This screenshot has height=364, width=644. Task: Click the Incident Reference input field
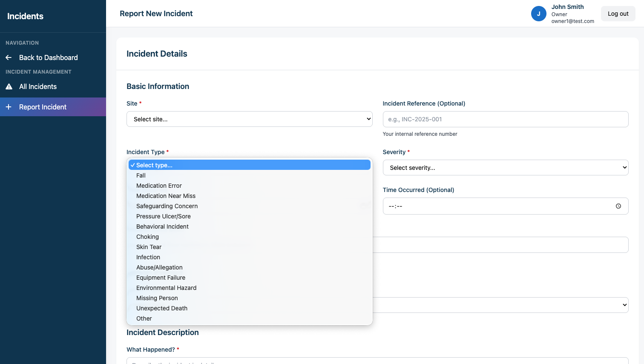[x=505, y=119]
